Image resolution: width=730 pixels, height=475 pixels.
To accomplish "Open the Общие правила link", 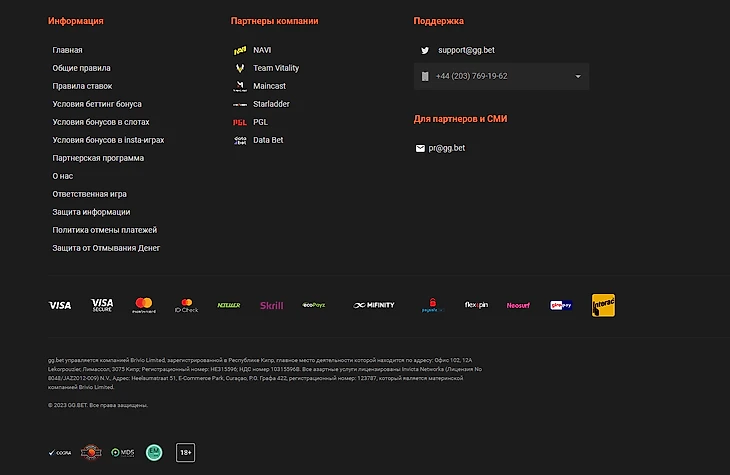I will [81, 68].
